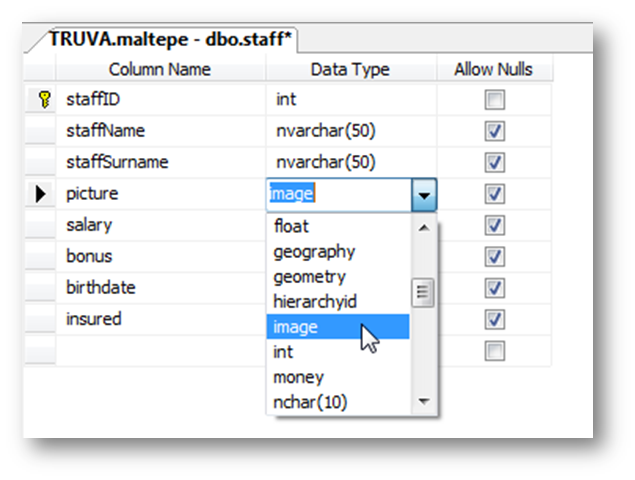Uncheck Allow Nulls for staffName
The width and height of the screenshot is (635, 480).
point(494,131)
